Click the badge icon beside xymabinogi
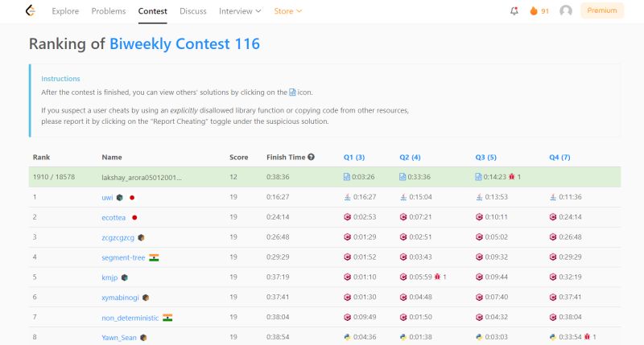This screenshot has width=644, height=345. [x=146, y=298]
